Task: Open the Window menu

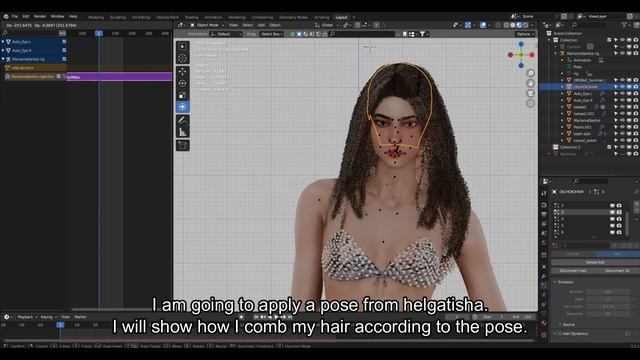Action: click(x=57, y=16)
